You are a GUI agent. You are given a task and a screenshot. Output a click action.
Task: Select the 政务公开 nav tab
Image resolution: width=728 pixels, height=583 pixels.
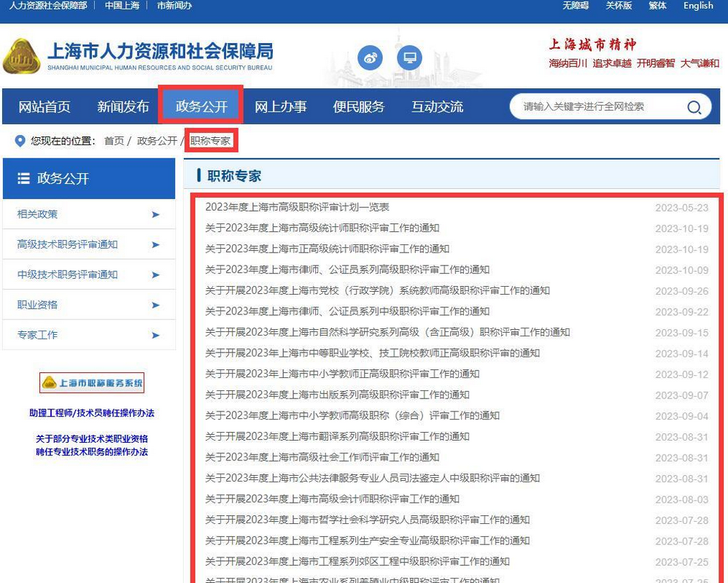[201, 107]
